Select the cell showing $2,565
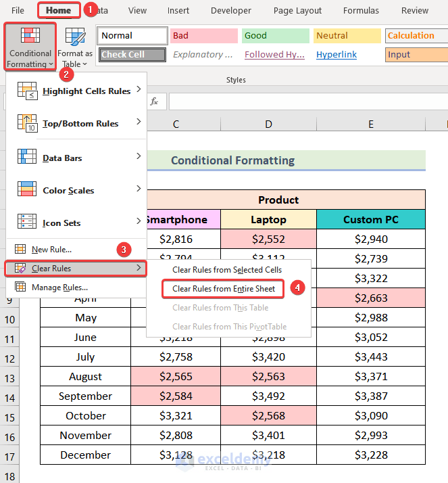Image resolution: width=448 pixels, height=483 pixels. click(176, 376)
